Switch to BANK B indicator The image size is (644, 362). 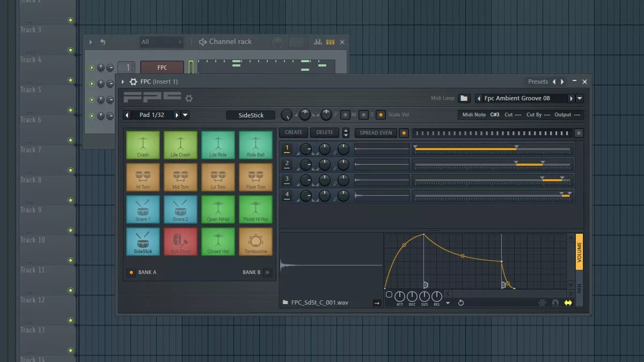click(x=267, y=272)
